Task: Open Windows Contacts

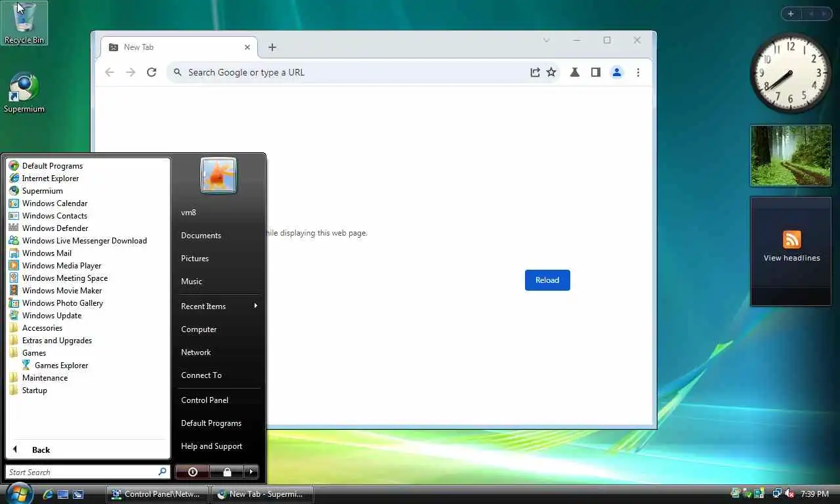Action: 48,216
